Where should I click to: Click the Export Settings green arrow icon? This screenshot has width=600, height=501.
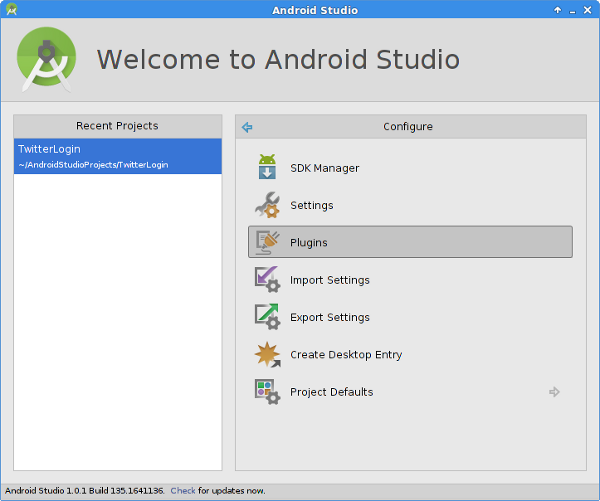[x=267, y=317]
